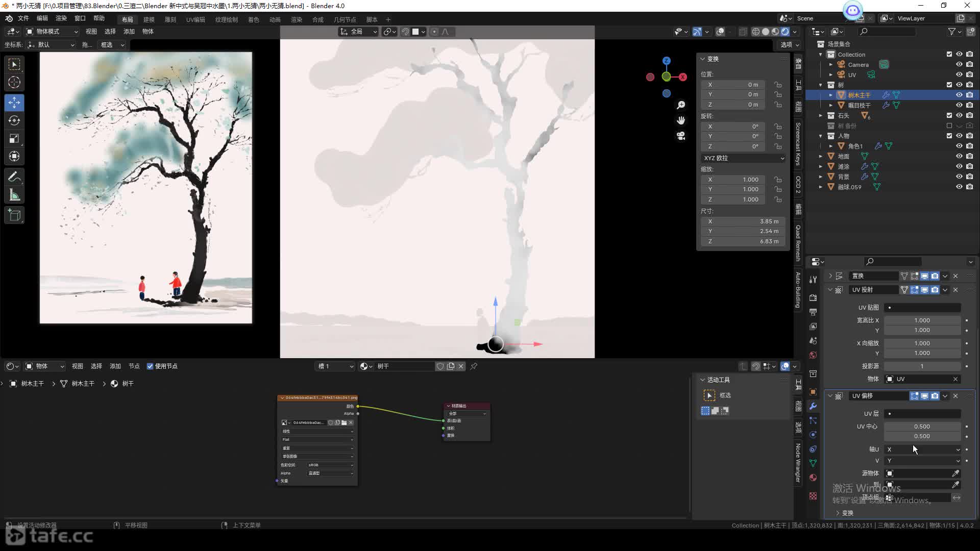The width and height of the screenshot is (980, 551).
Task: Uncheck Collection exclude checkbox in outliner
Action: [949, 54]
